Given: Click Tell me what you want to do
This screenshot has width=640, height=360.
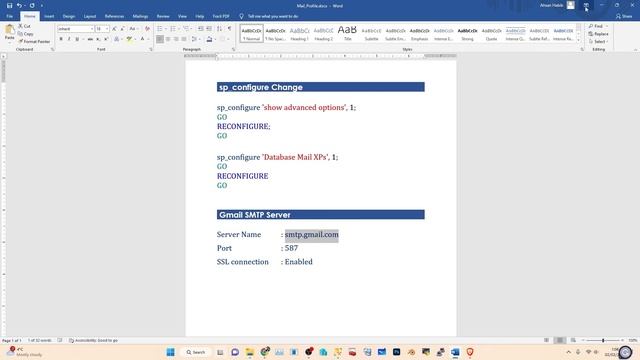Looking at the screenshot, I should pos(273,16).
